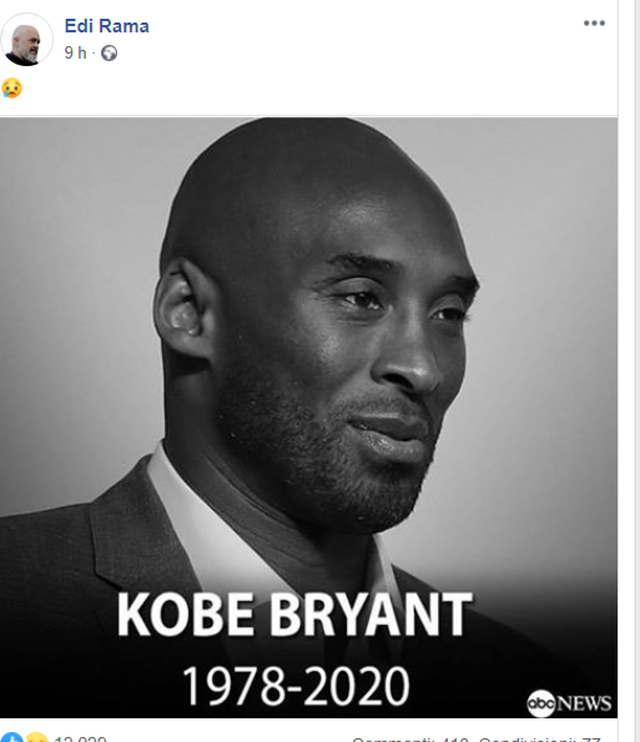Click Edi Rama's profile picture avatar
640x742 pixels.
27,39
